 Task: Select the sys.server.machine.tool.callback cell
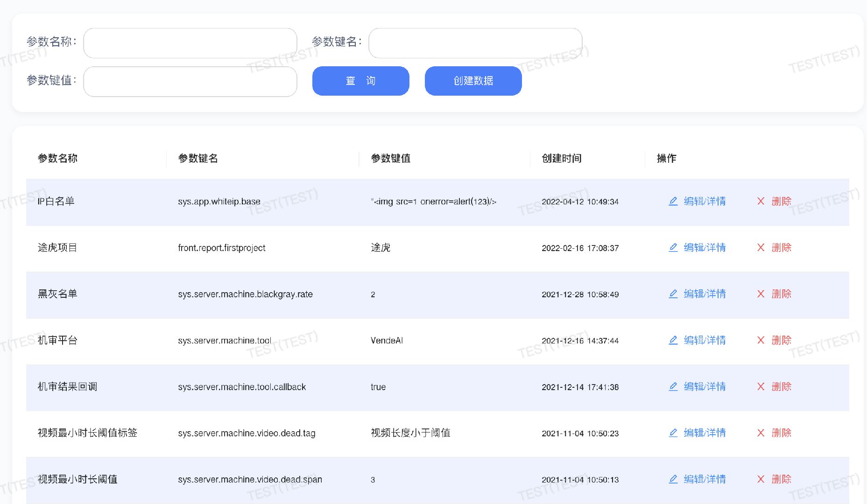click(x=242, y=387)
